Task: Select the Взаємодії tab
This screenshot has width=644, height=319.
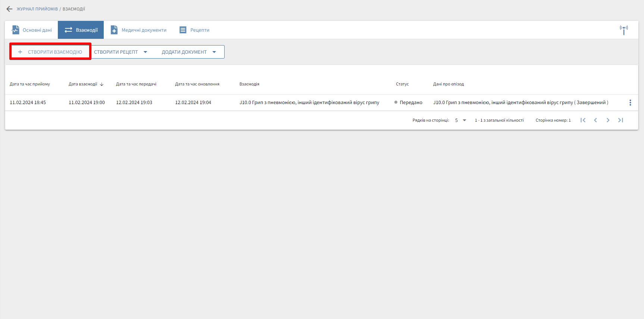Action: 81,30
